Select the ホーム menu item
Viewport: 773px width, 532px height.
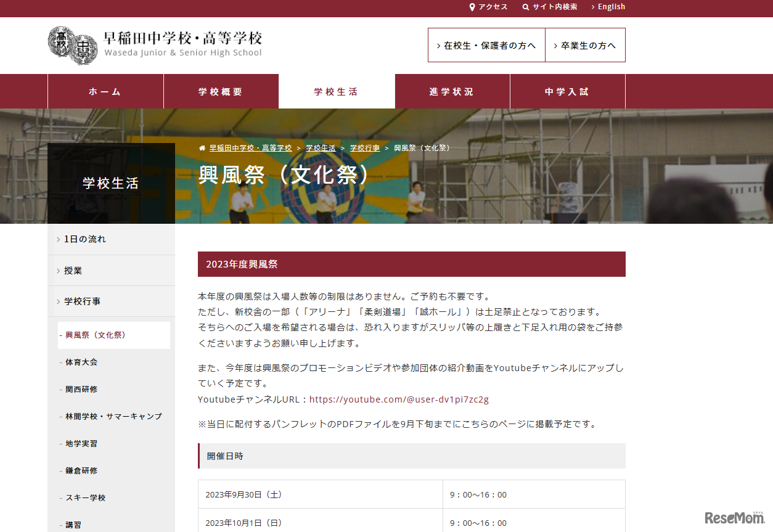(x=105, y=91)
